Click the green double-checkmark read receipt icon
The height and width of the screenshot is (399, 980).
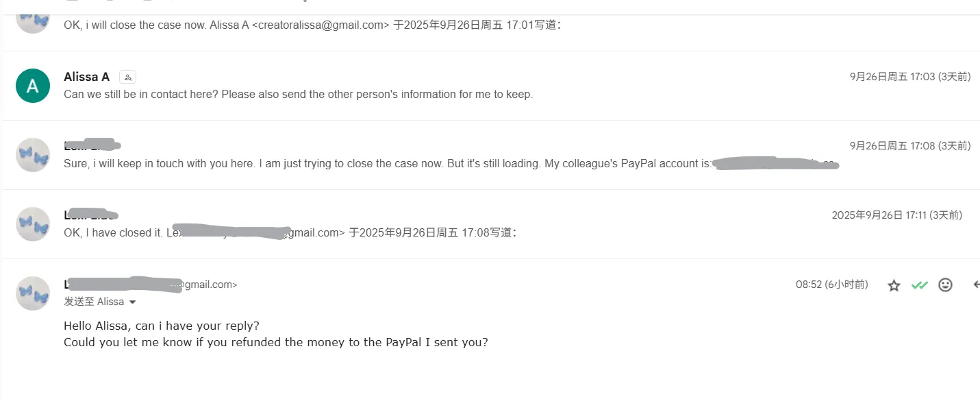click(x=920, y=285)
